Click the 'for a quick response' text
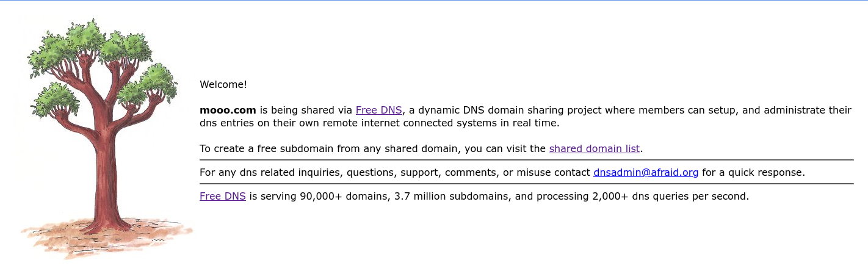Viewport: 868px width, 279px height. click(753, 173)
